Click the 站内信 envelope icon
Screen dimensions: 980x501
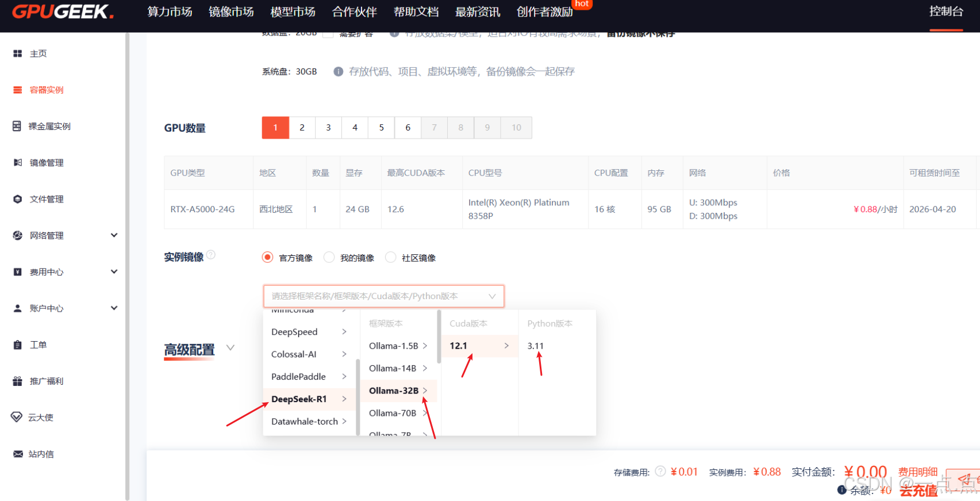coord(18,454)
